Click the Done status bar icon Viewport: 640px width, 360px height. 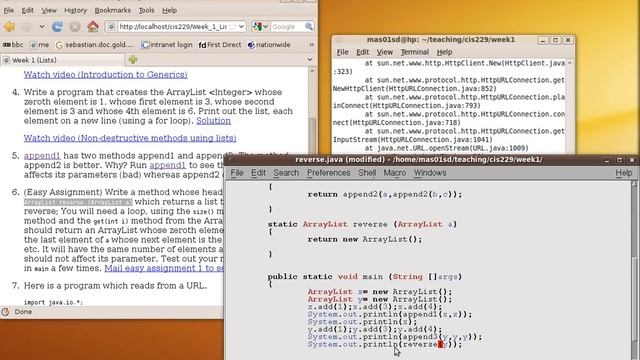pyautogui.click(x=5, y=312)
